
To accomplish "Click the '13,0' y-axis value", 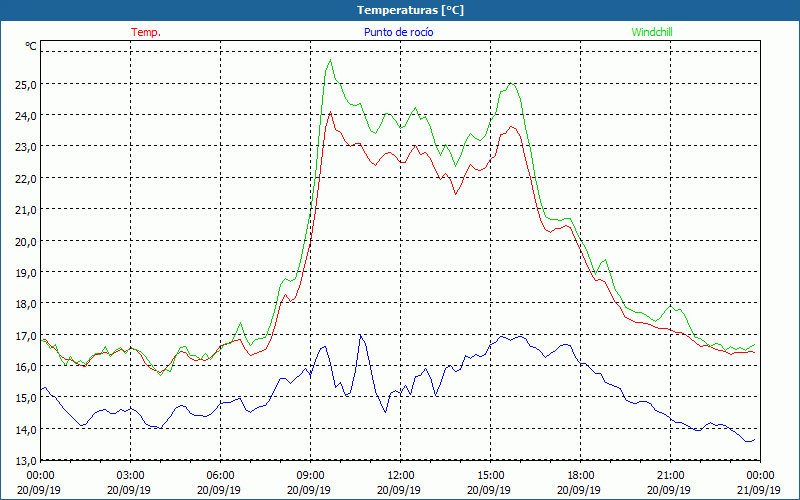I will (27, 461).
